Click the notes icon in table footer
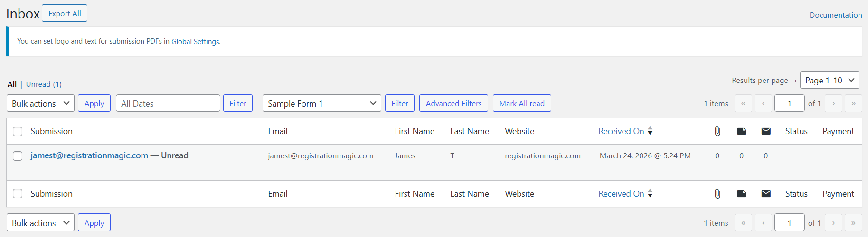 click(x=742, y=194)
